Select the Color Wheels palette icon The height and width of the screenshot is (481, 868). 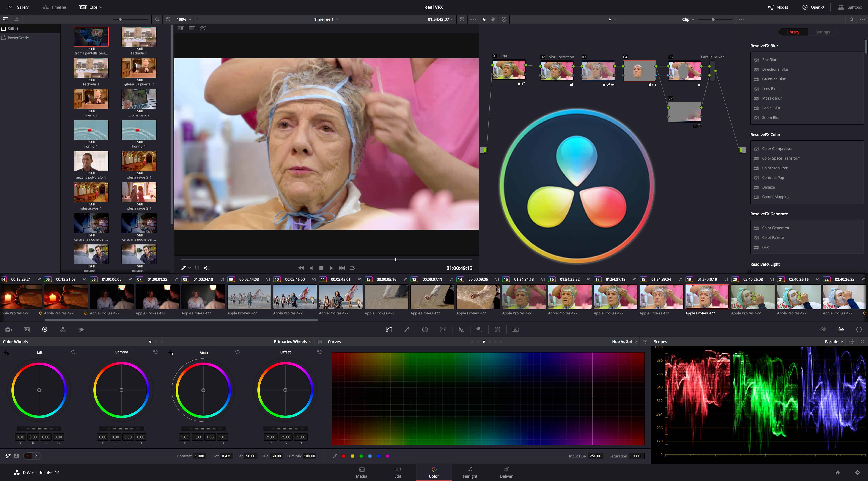pos(45,329)
